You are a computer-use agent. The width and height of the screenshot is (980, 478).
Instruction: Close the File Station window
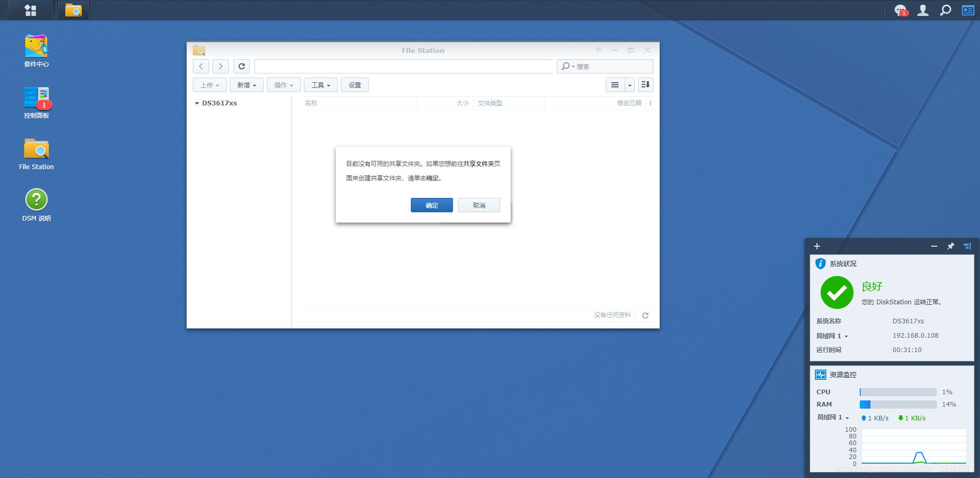[647, 50]
